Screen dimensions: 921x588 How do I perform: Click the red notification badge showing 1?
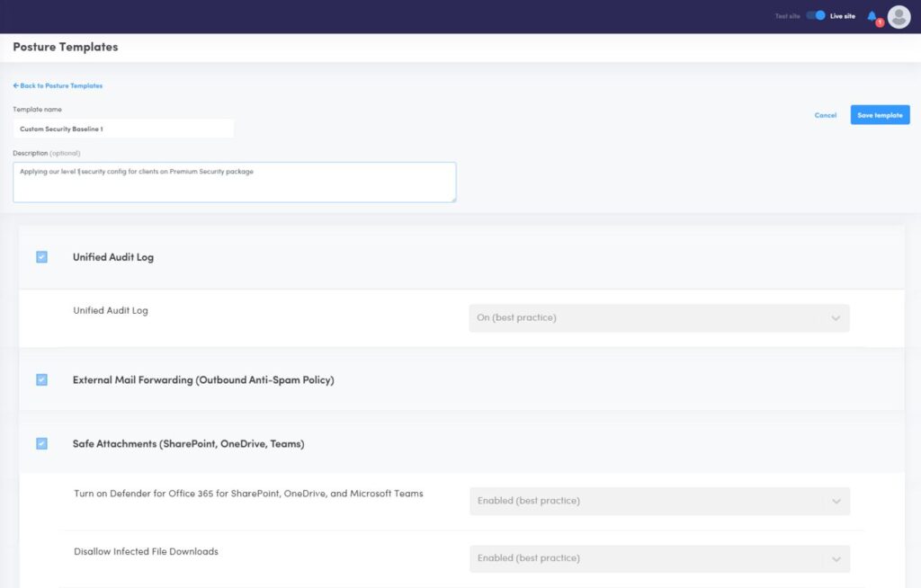click(879, 21)
